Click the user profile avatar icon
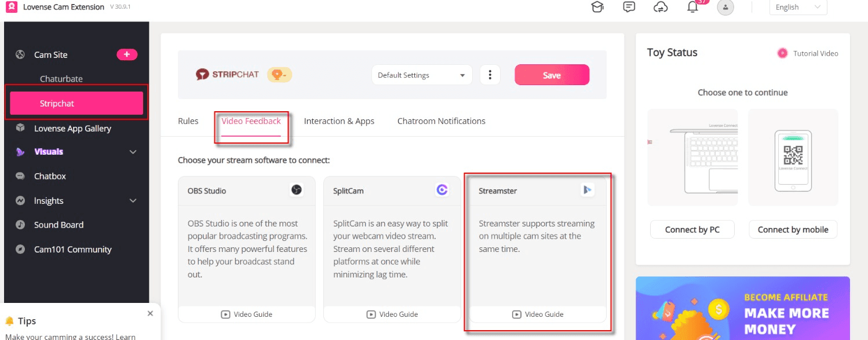The width and height of the screenshot is (868, 340). 725,7
